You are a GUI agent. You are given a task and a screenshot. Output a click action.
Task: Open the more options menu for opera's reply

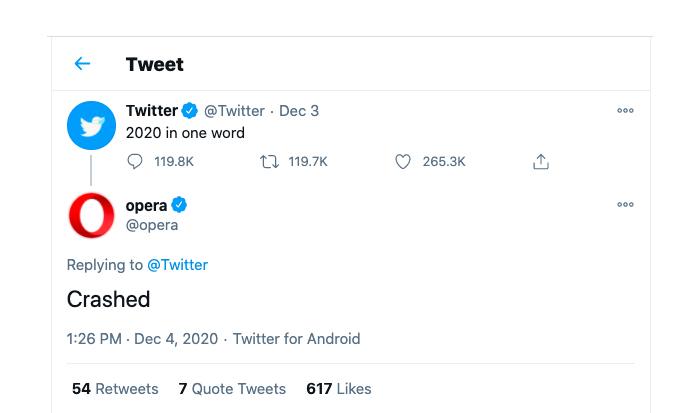coord(625,204)
